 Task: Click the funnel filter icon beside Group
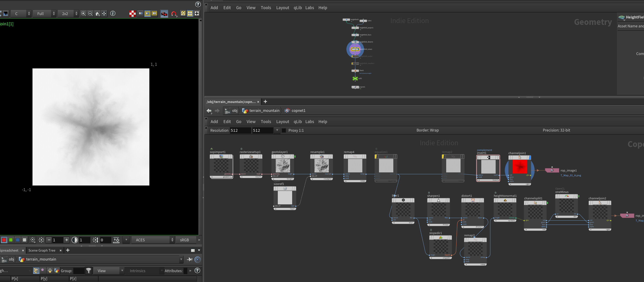tap(88, 271)
